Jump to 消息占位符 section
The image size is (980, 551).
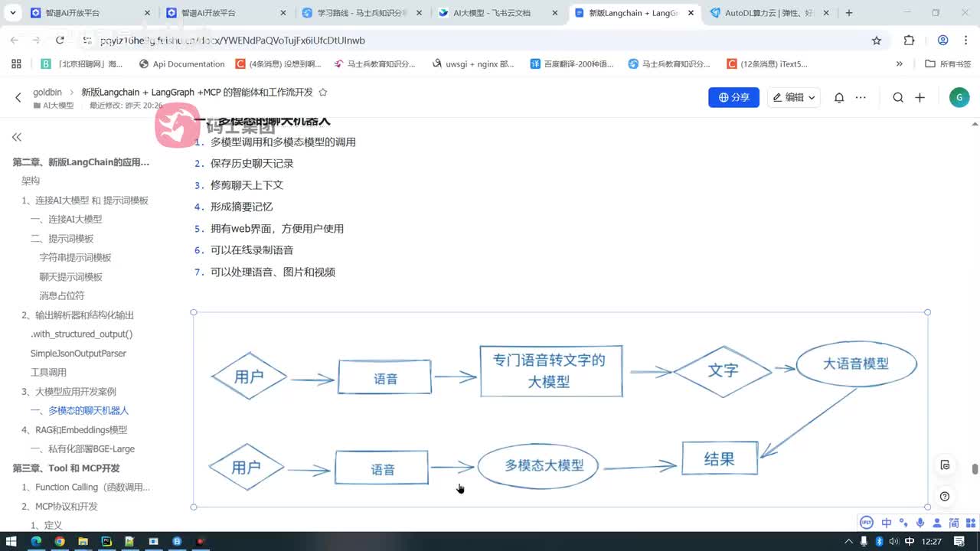(62, 296)
